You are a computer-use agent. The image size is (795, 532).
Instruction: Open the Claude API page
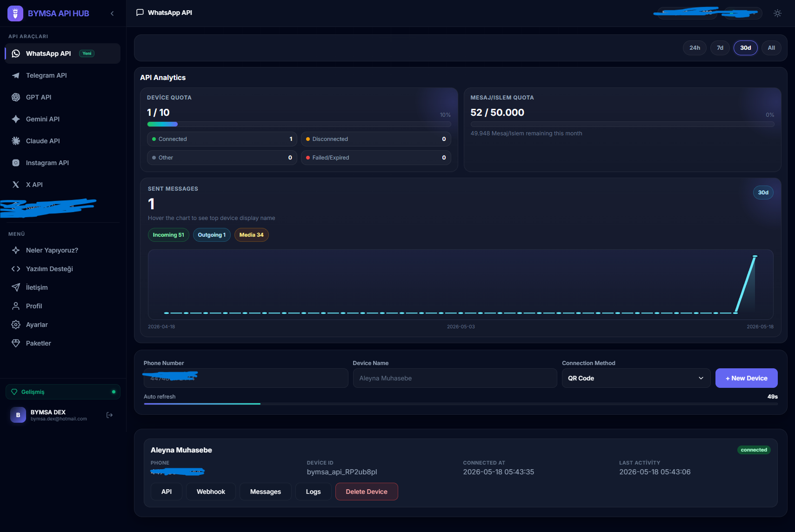tap(63, 141)
